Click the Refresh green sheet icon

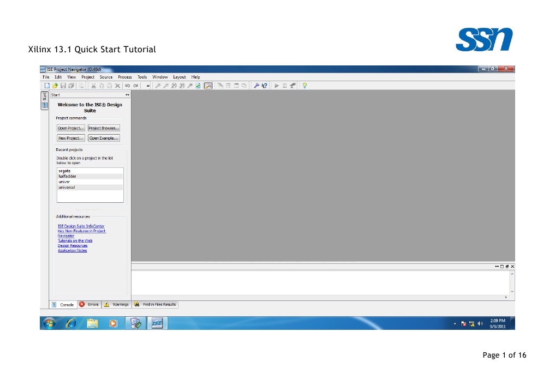[x=198, y=86]
